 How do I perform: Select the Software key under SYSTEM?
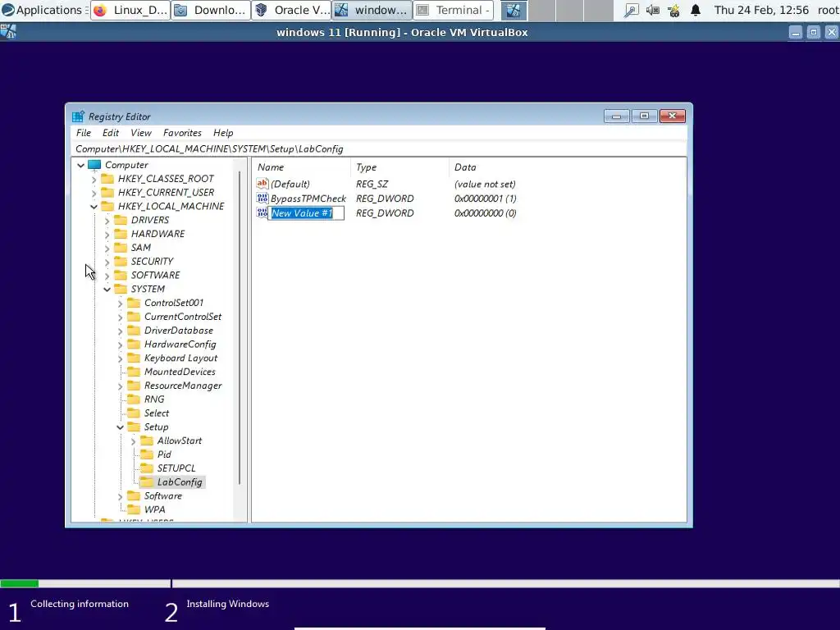pos(163,495)
